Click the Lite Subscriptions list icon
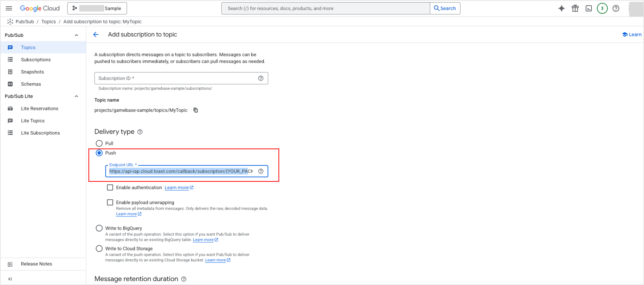The height and width of the screenshot is (285, 644). coord(10,133)
